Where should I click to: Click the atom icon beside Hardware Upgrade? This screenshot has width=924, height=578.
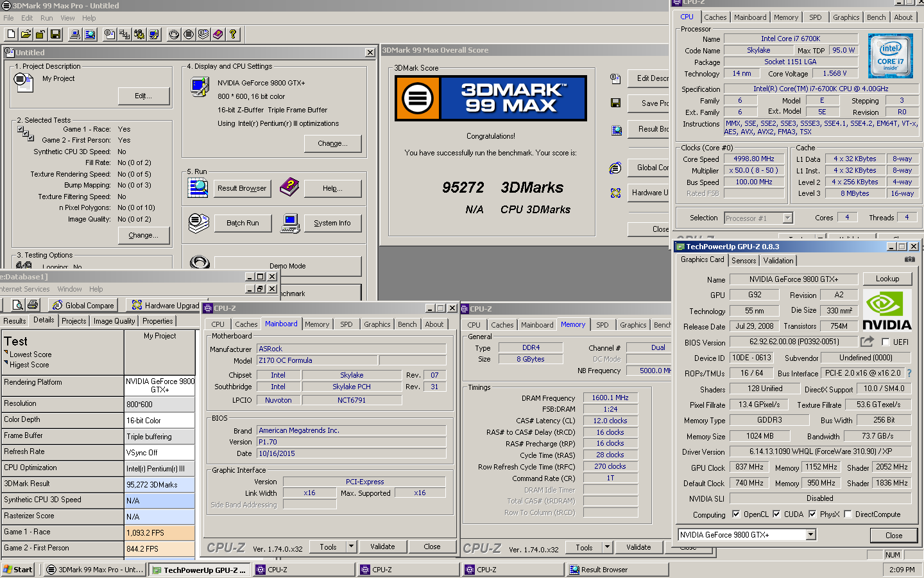coord(615,193)
